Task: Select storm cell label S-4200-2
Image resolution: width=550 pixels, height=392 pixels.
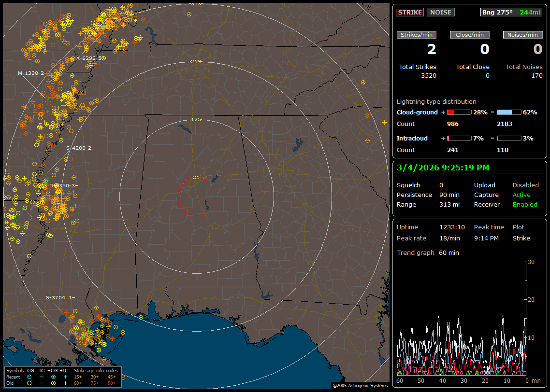Action: pyautogui.click(x=79, y=148)
